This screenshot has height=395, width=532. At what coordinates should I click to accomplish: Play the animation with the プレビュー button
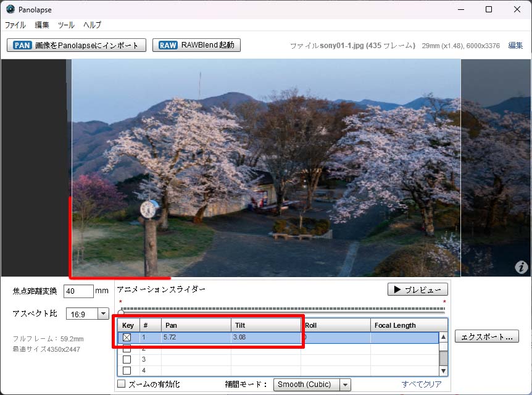(x=417, y=289)
